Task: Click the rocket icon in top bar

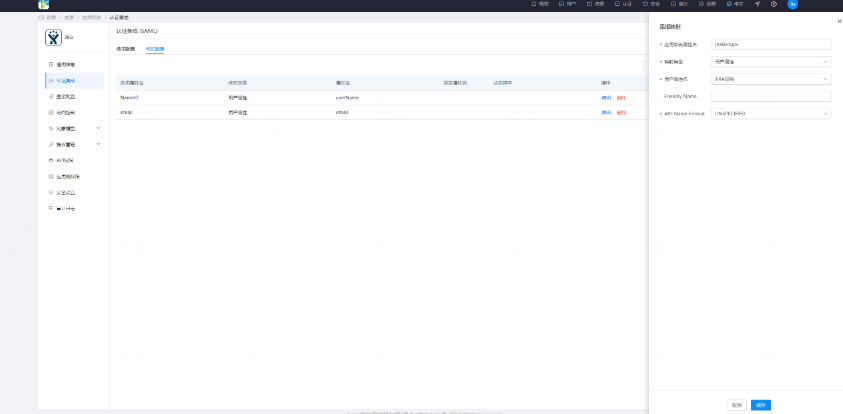Action: tap(756, 4)
